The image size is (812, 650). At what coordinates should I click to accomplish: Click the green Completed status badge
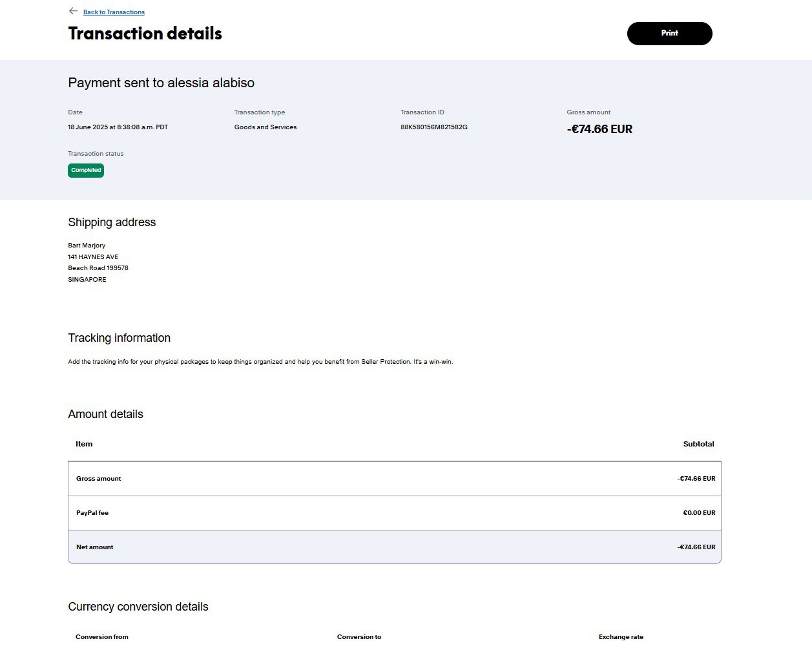tap(86, 171)
